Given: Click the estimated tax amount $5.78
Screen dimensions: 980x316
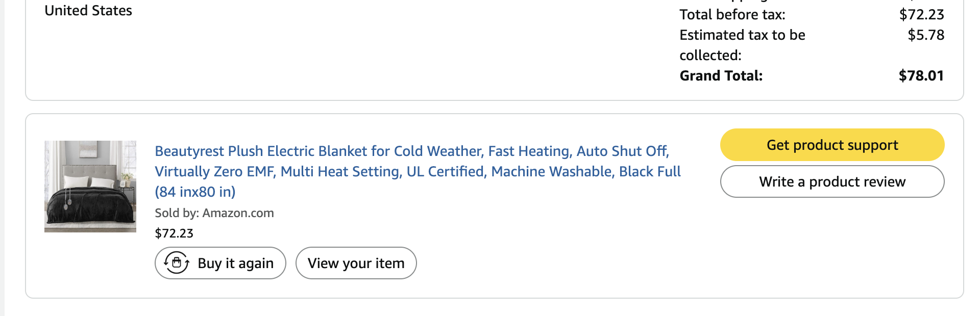Looking at the screenshot, I should (926, 35).
